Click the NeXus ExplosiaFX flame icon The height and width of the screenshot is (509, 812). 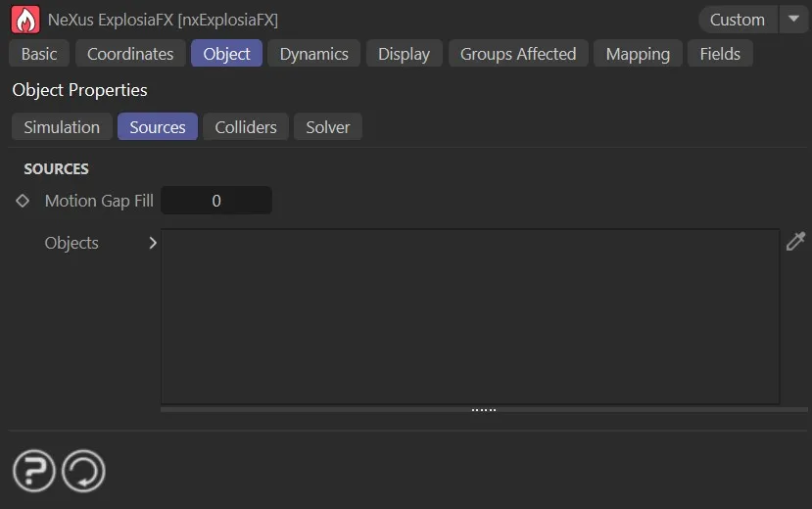25,20
